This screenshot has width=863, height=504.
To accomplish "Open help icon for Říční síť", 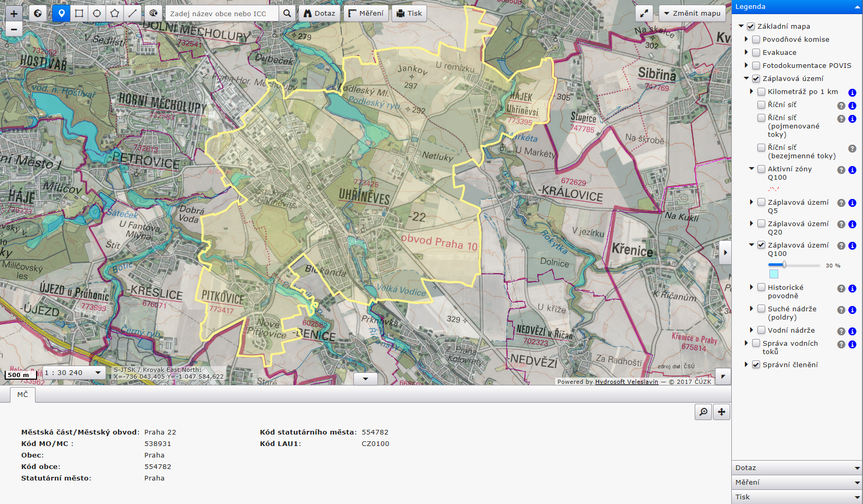I will click(x=841, y=106).
